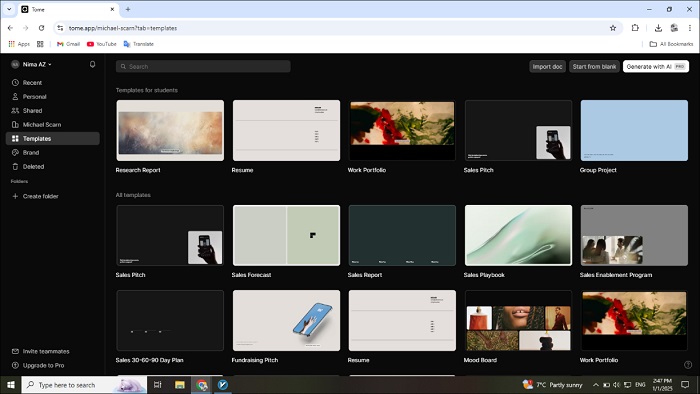Click the Chrome taskbar icon
This screenshot has width=700, height=394.
tap(202, 385)
